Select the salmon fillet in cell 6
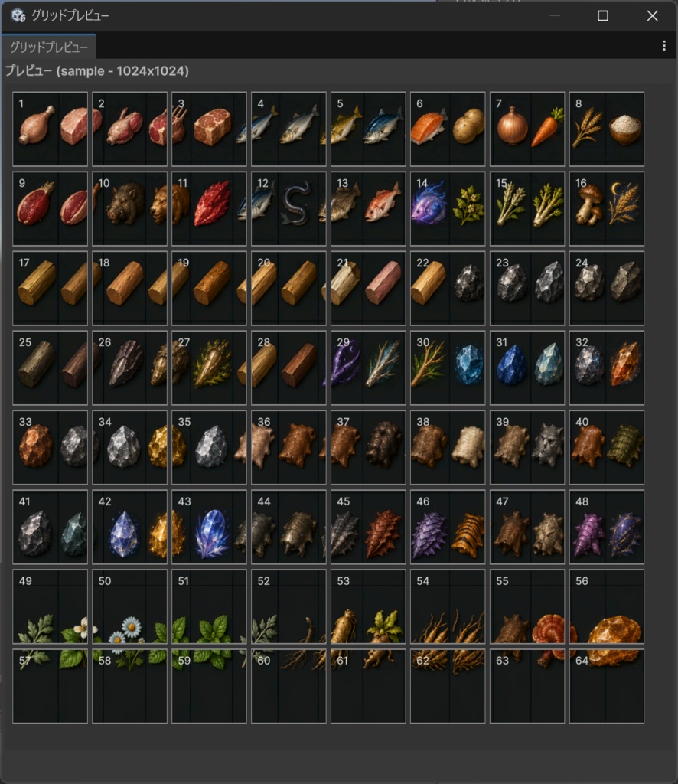 [429, 128]
